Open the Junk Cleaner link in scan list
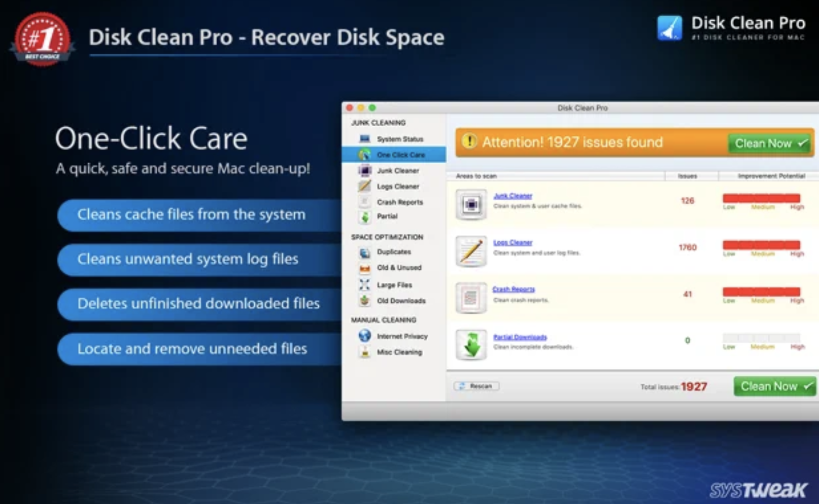819x504 pixels. coord(513,196)
